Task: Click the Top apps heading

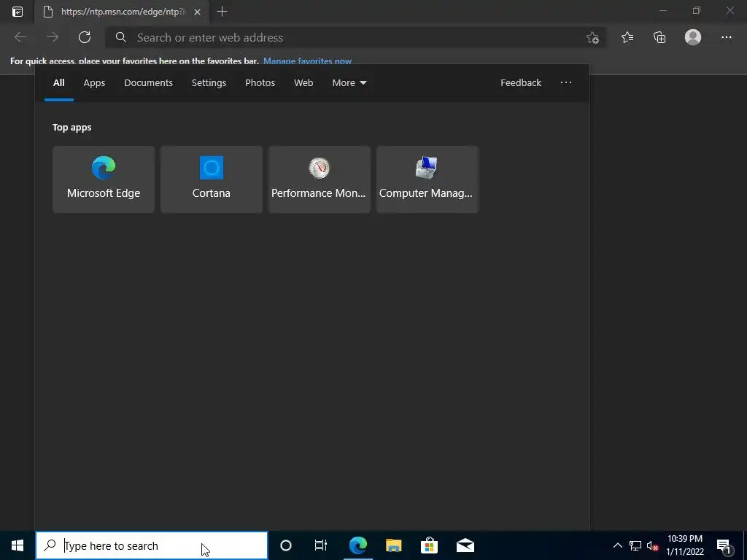Action: [72, 127]
